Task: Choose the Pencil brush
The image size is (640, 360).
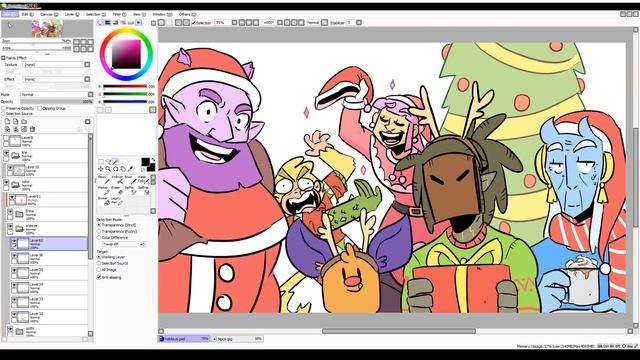Action: tap(103, 179)
